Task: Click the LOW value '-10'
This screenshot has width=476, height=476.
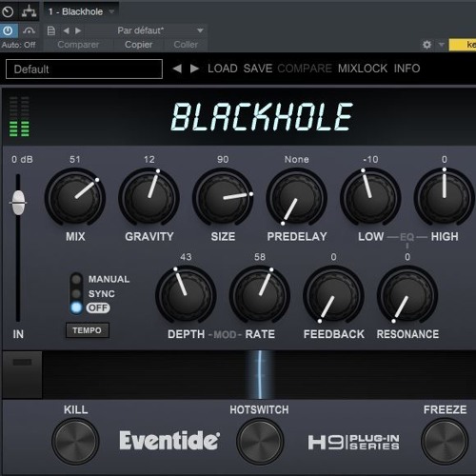Action: pos(370,159)
